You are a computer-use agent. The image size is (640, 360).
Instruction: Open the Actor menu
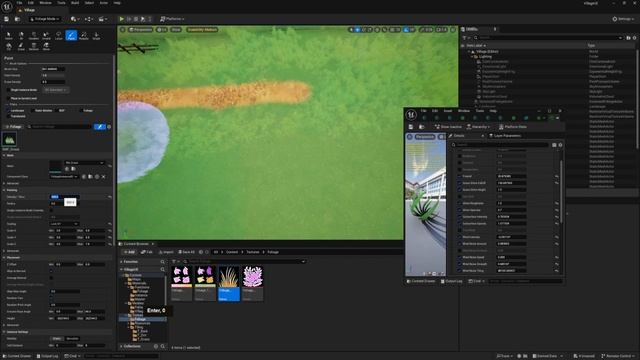click(x=104, y=3)
